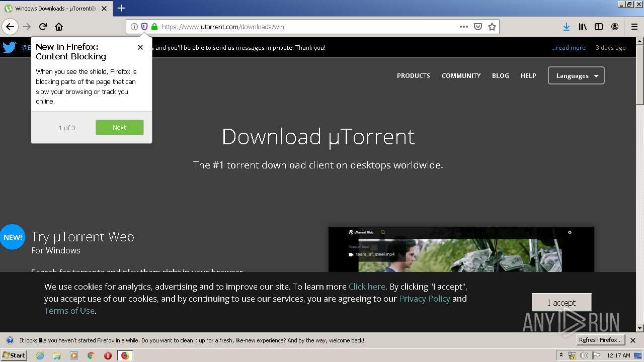Open the Library icon in toolbar
Image resolution: width=644 pixels, height=362 pixels.
click(x=583, y=27)
